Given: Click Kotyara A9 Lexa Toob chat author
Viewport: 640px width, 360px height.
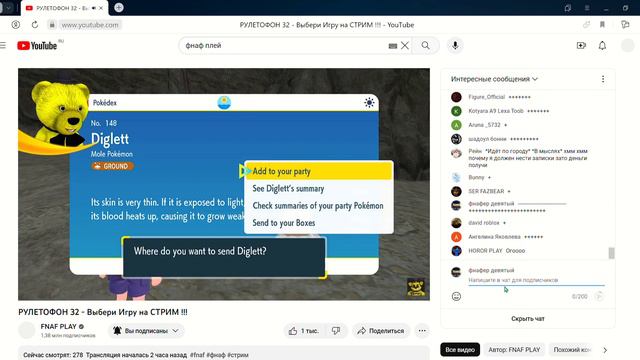Looking at the screenshot, I should (496, 111).
